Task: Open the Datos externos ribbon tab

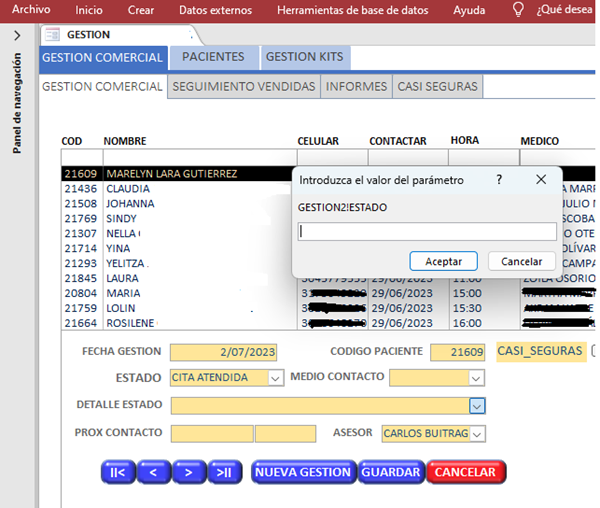Action: point(215,10)
